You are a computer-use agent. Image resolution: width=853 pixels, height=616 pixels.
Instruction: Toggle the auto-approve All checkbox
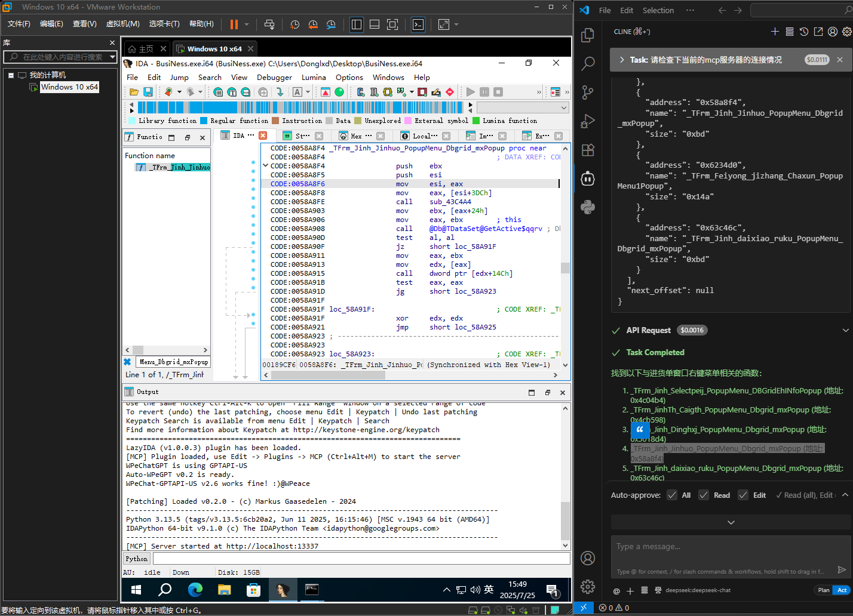pos(672,495)
